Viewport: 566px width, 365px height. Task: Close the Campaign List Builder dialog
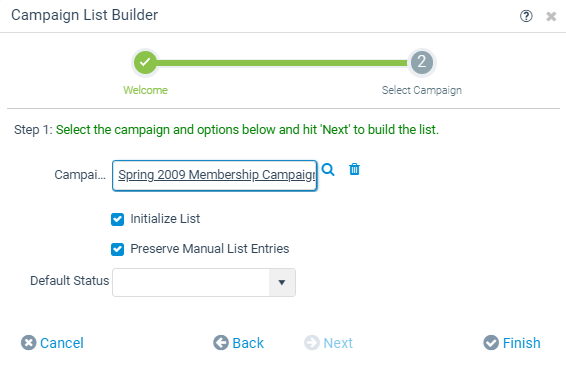(x=551, y=16)
